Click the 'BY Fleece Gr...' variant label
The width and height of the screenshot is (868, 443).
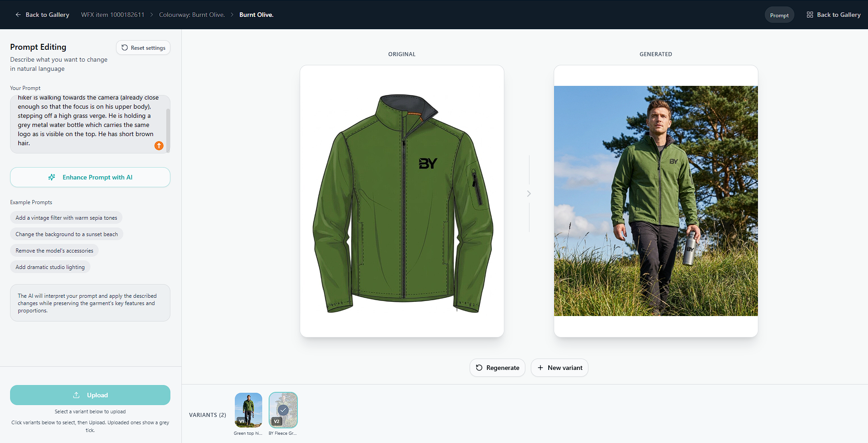(283, 433)
